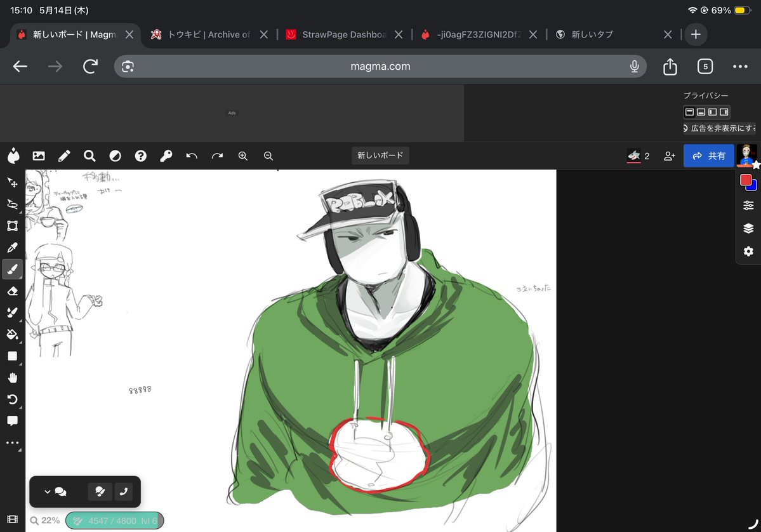Open the red foreground color swatch

[746, 180]
